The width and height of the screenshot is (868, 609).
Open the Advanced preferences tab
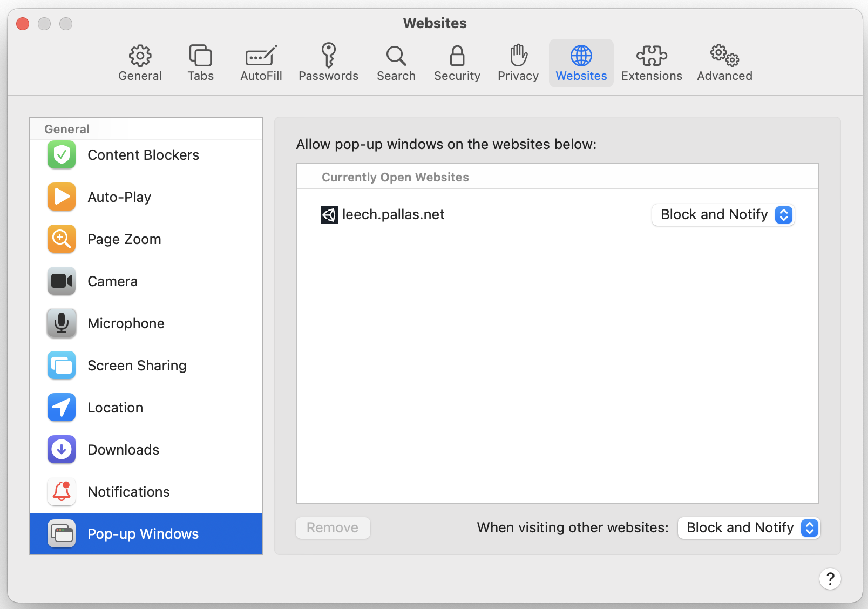pyautogui.click(x=724, y=63)
